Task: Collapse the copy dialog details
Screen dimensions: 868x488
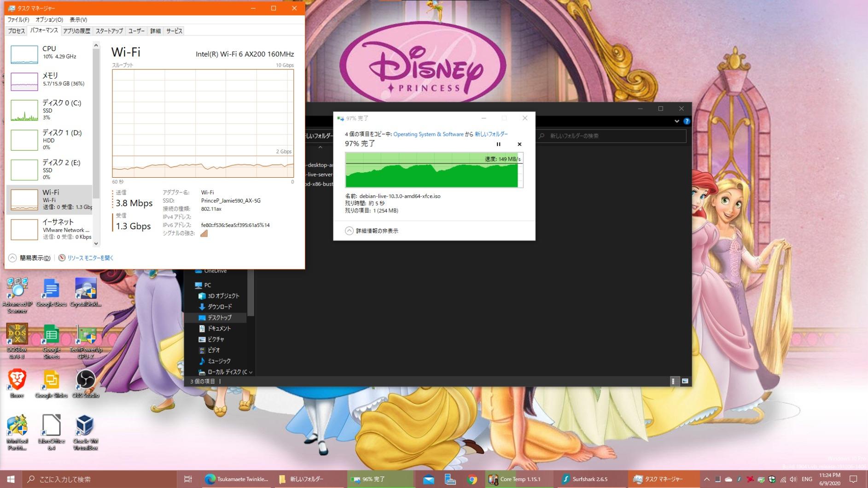Action: tap(372, 231)
